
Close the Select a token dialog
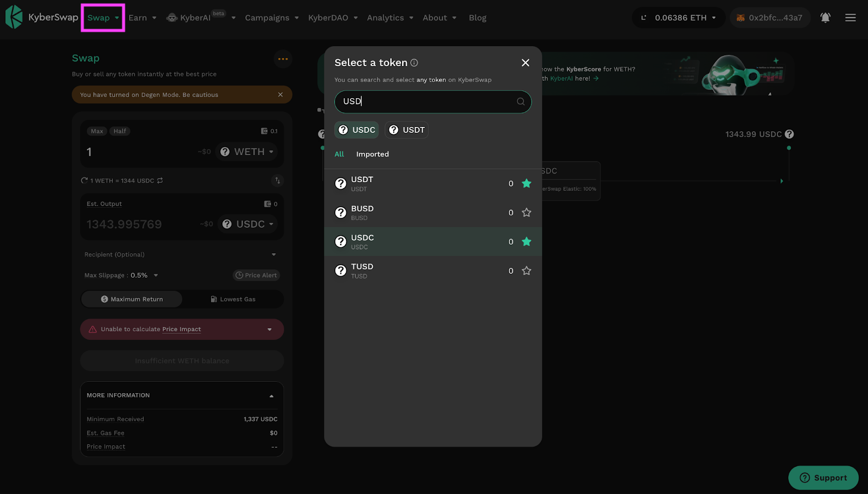pyautogui.click(x=525, y=63)
